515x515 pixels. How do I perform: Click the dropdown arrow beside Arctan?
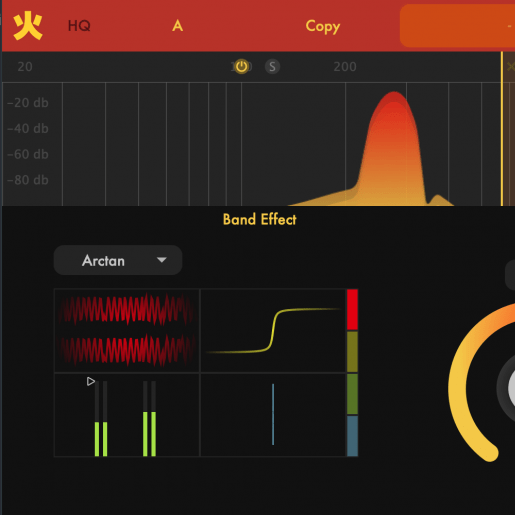(x=162, y=260)
